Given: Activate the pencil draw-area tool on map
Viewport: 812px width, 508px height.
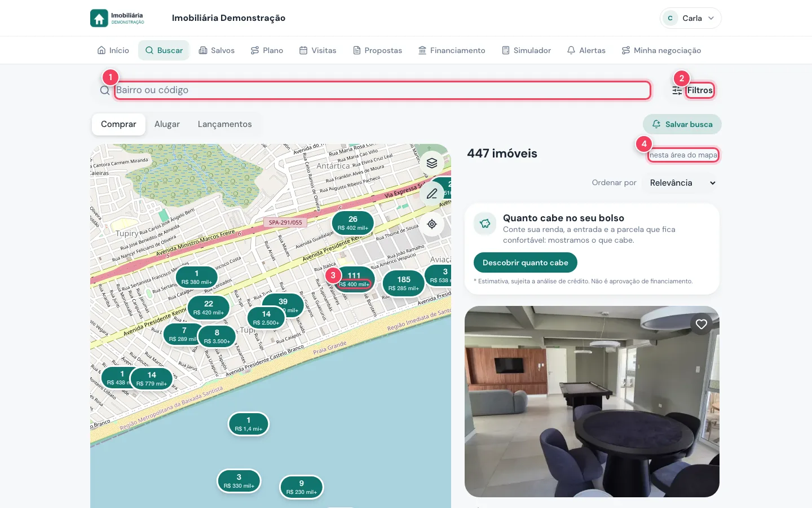Looking at the screenshot, I should 432,194.
